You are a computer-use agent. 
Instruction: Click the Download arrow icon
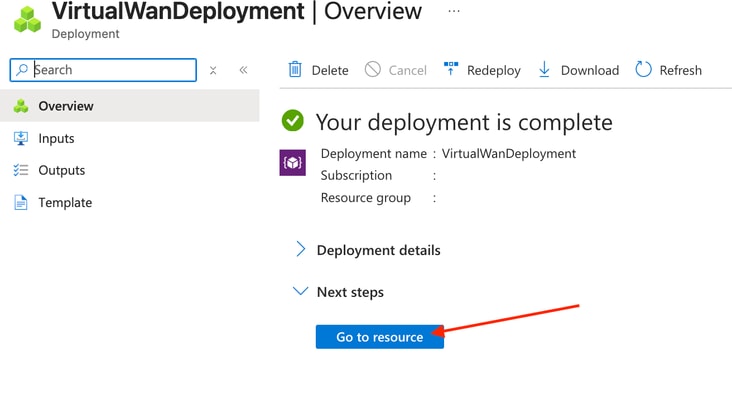pos(544,69)
